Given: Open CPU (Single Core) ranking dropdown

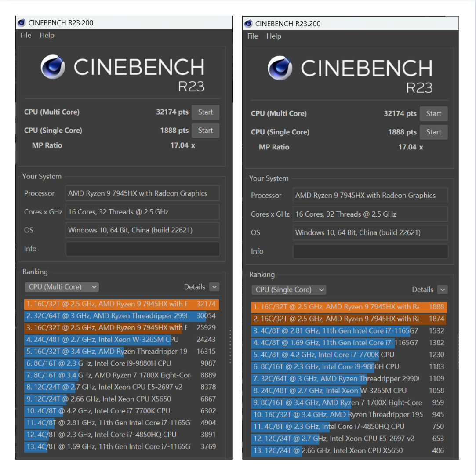Looking at the screenshot, I should [x=289, y=290].
